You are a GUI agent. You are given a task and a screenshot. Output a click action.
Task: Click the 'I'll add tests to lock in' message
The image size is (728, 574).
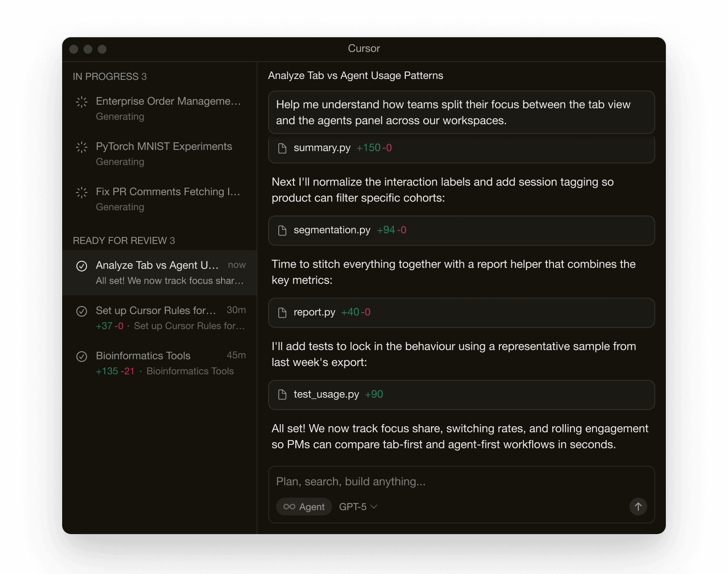[454, 354]
